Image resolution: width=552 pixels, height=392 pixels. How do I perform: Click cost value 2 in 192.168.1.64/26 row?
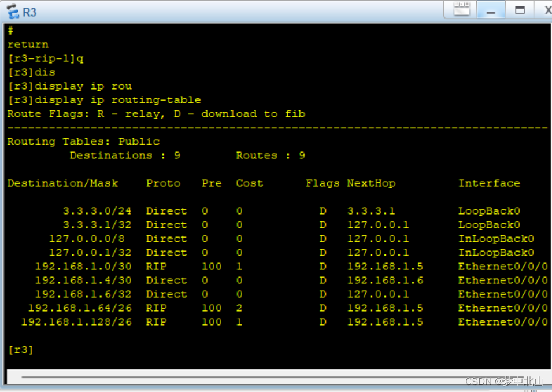tap(239, 308)
